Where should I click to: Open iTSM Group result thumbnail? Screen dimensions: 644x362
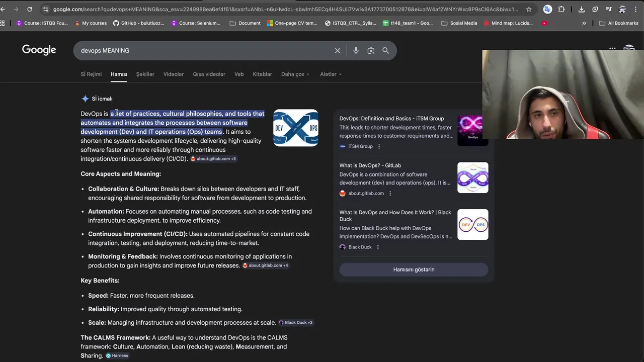click(472, 131)
